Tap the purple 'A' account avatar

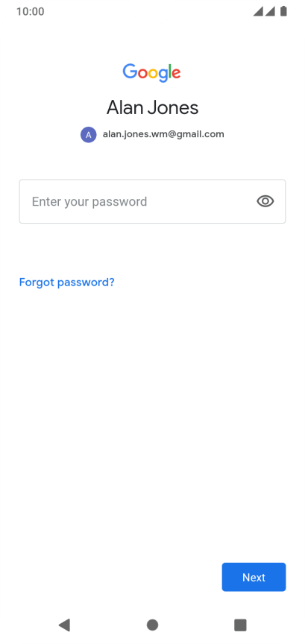pos(89,134)
